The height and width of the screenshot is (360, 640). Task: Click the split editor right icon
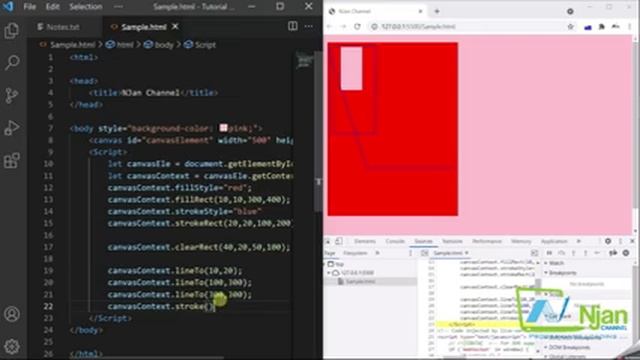coord(293,26)
